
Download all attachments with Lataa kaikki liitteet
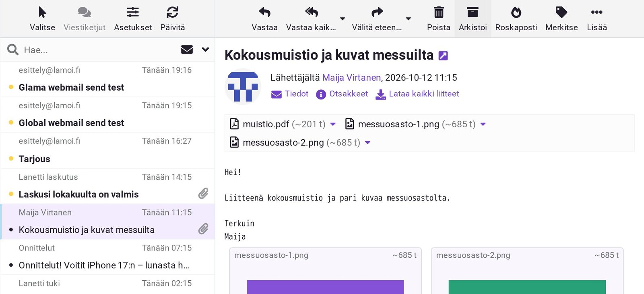coord(417,94)
